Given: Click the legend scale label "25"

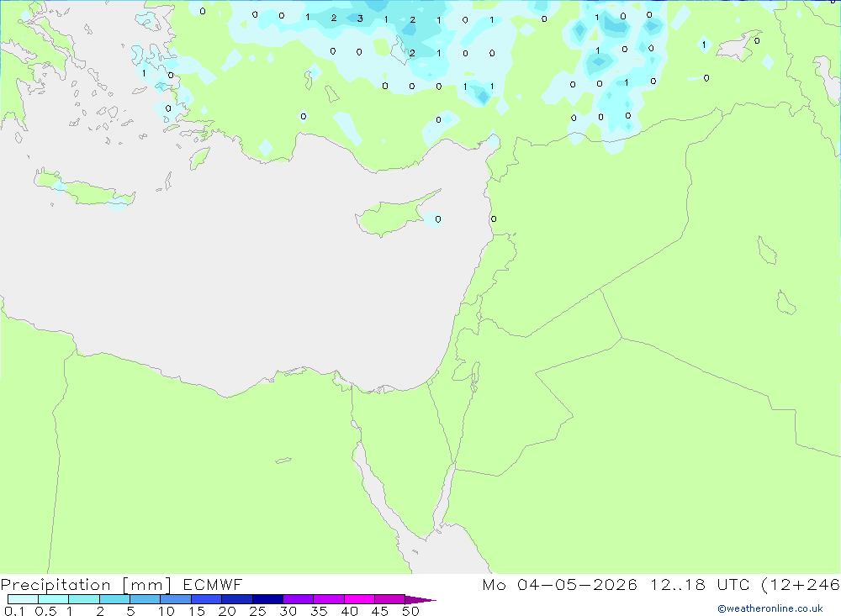Looking at the screenshot, I should 258,611.
